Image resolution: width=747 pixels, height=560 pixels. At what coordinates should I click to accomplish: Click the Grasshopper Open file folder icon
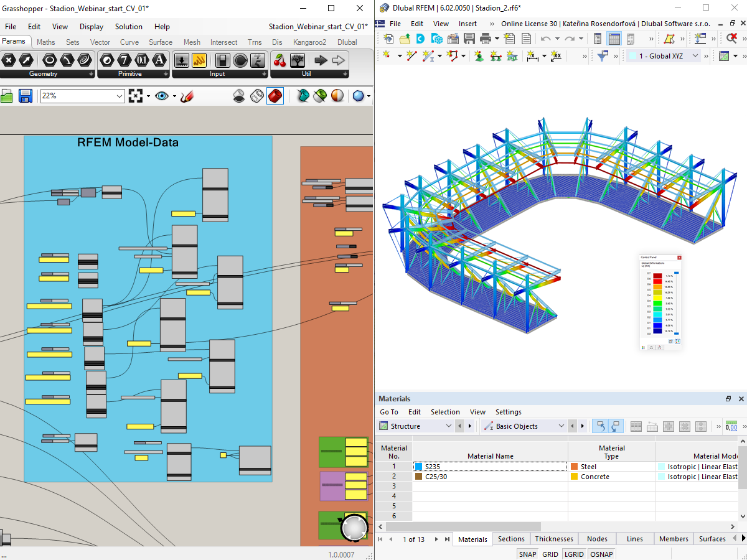point(6,96)
